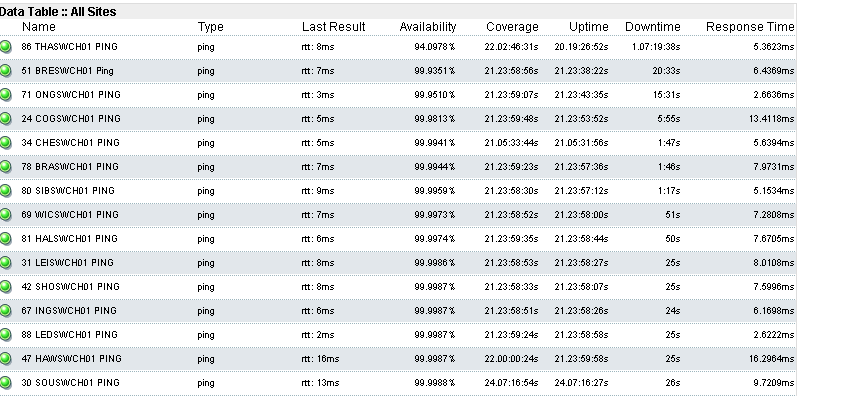Click coverage value 22.02:46:31s
The width and height of the screenshot is (859, 396).
pyautogui.click(x=511, y=47)
